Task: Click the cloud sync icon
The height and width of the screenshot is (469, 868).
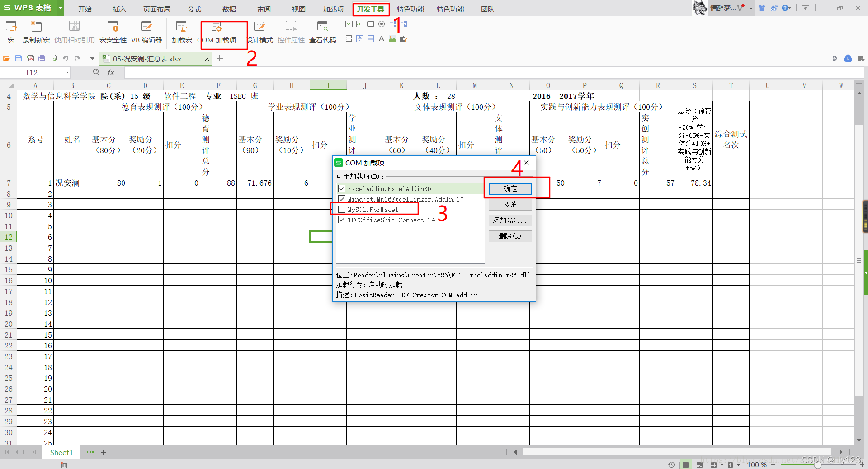Action: pyautogui.click(x=848, y=58)
